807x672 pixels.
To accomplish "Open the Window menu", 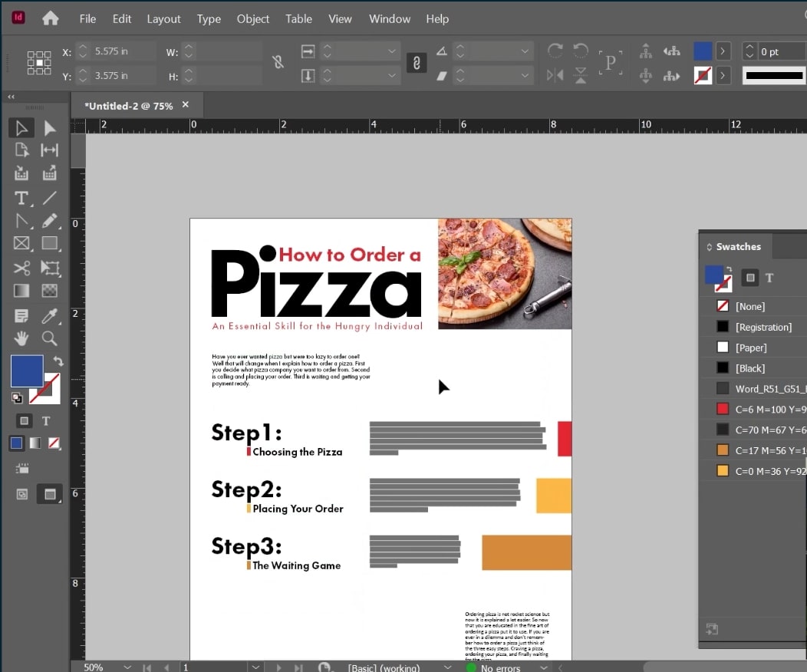I will click(x=389, y=19).
